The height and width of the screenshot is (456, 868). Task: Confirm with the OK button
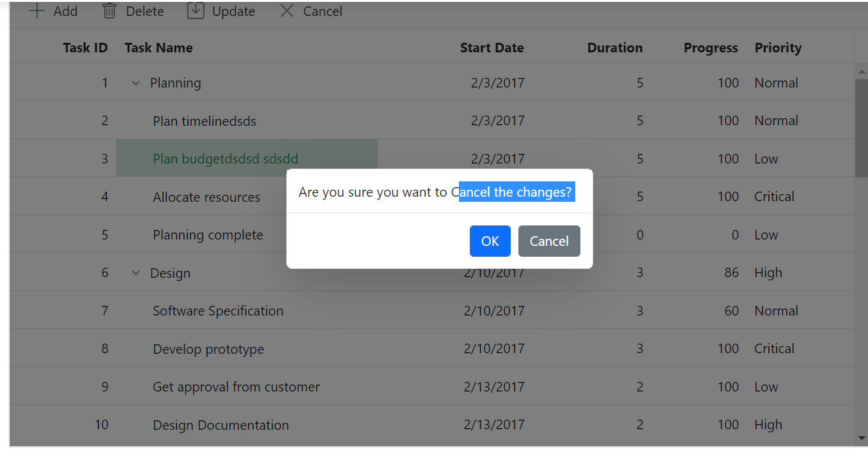(490, 241)
